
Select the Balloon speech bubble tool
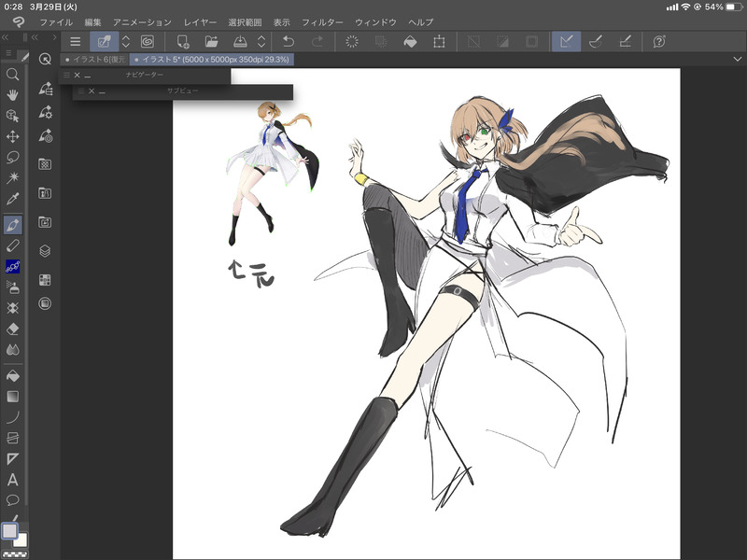pos(12,500)
